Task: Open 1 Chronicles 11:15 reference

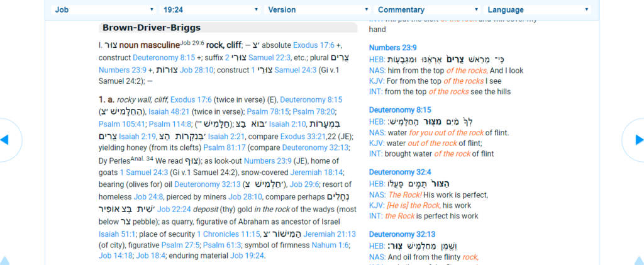Action: pos(228,235)
